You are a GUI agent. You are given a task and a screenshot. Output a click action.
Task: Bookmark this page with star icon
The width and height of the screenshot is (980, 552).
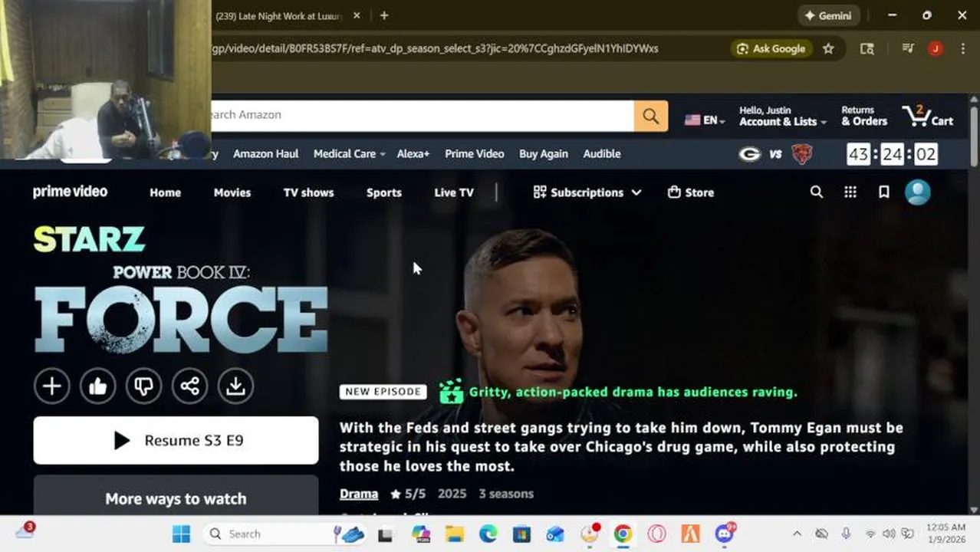tap(828, 48)
